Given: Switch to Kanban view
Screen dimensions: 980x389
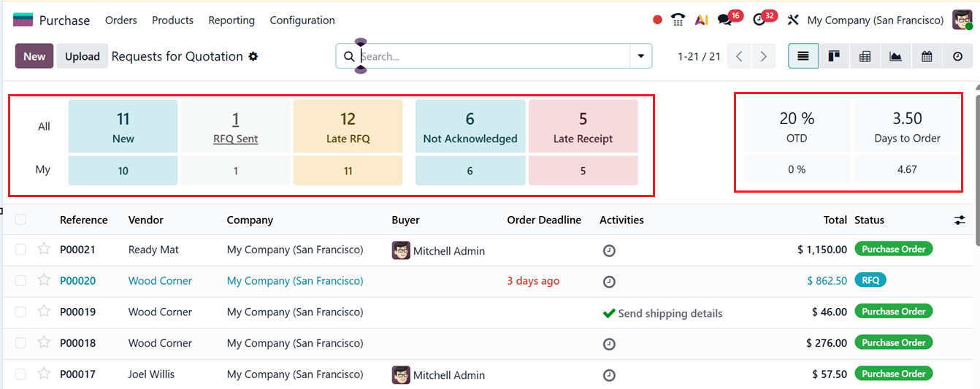Looking at the screenshot, I should point(834,56).
